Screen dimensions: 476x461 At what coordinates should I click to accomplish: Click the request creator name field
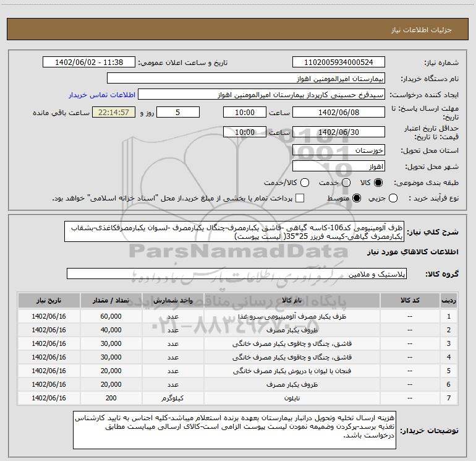click(x=261, y=95)
